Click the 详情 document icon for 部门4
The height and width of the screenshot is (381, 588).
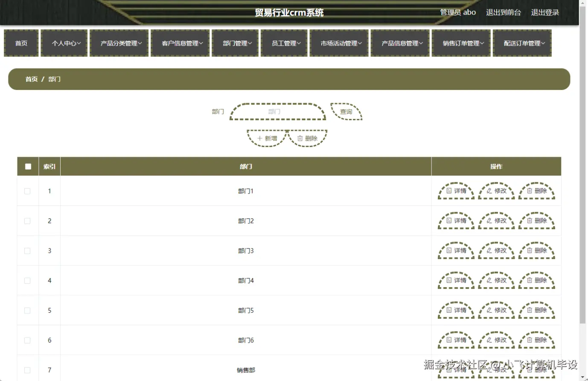click(449, 280)
